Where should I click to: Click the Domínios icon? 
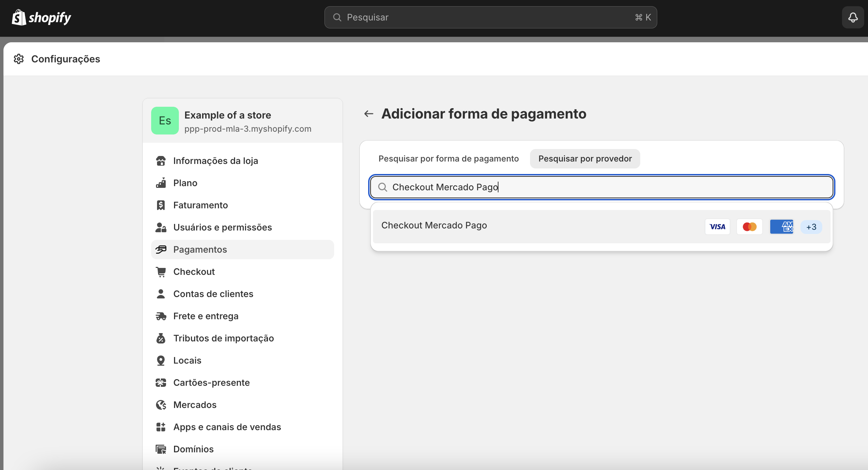[161, 449]
